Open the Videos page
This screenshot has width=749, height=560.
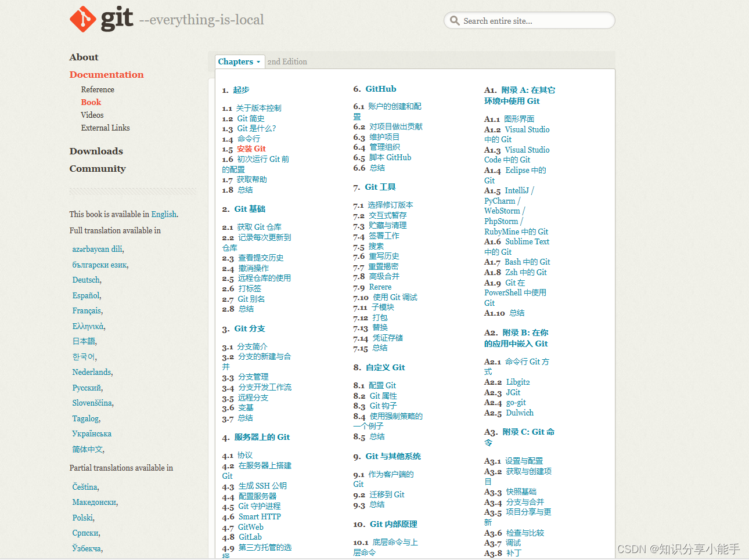pyautogui.click(x=92, y=115)
